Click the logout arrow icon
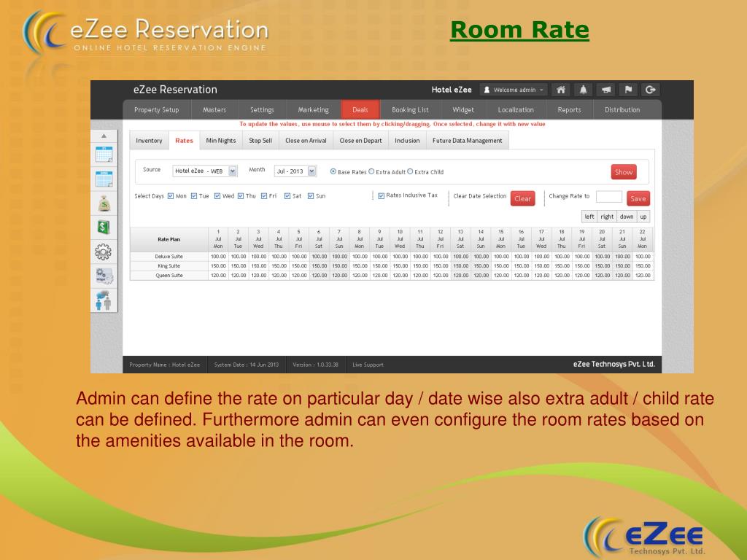The height and width of the screenshot is (560, 747). click(x=651, y=90)
